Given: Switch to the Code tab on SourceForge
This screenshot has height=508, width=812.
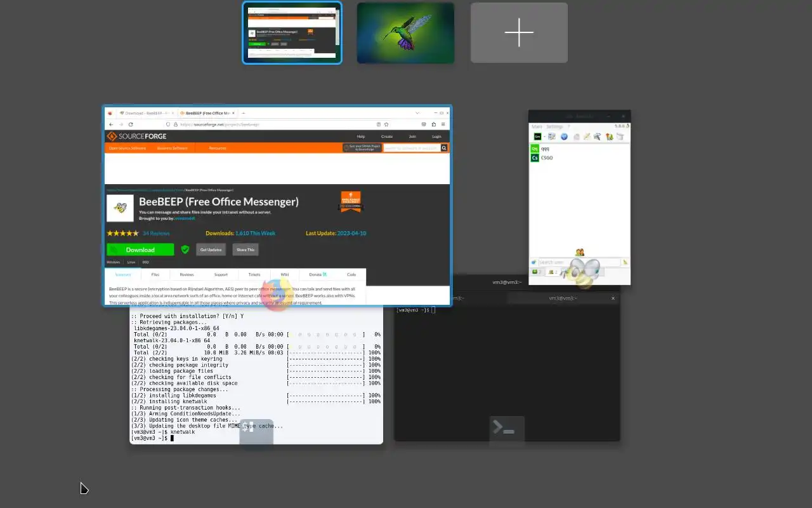Looking at the screenshot, I should pyautogui.click(x=351, y=275).
